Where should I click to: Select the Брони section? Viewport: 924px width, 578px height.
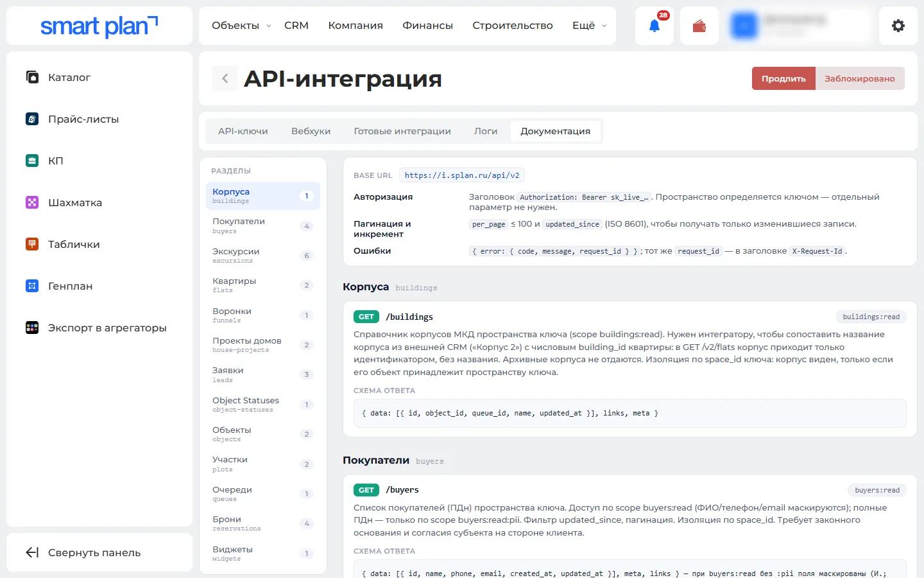click(x=263, y=523)
